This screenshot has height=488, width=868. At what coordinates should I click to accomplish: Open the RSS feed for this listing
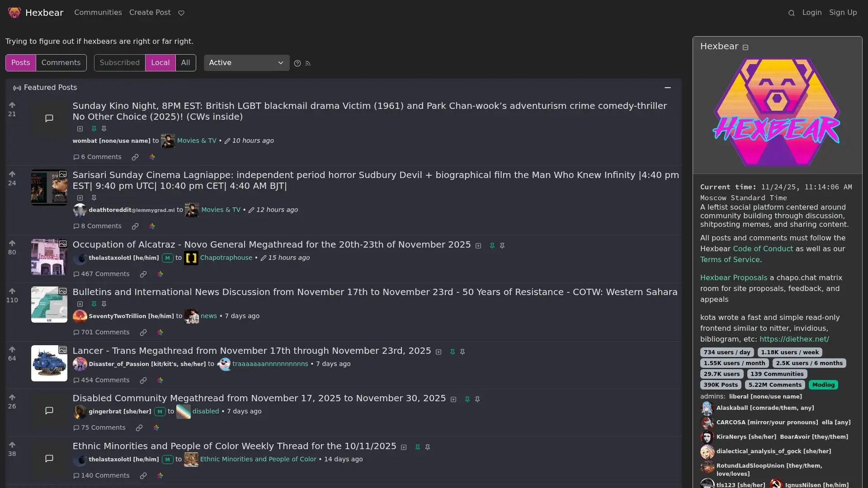[308, 63]
